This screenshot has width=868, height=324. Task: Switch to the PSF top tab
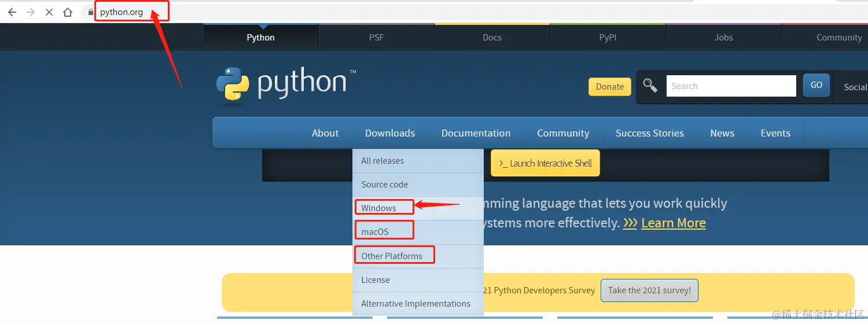377,37
